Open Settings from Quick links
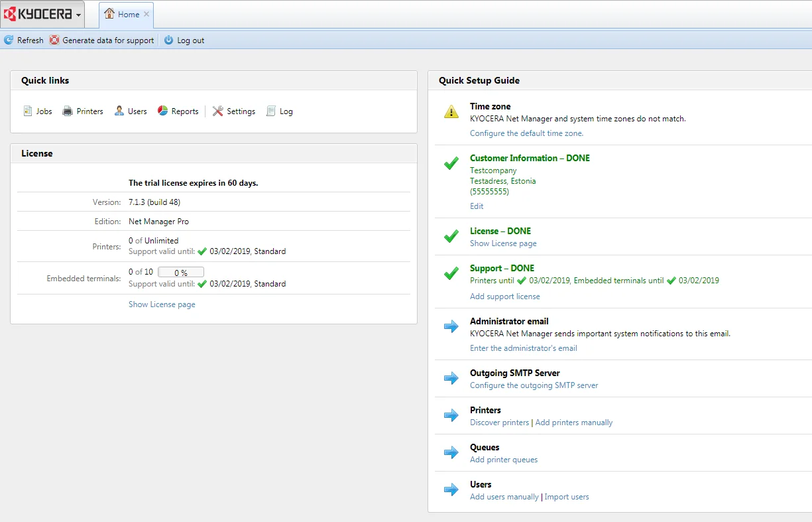Screen dimensions: 812x522 (x=234, y=111)
